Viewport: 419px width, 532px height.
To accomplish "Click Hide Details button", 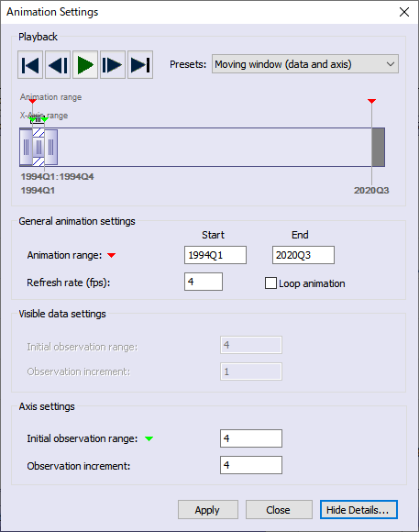I will (358, 510).
